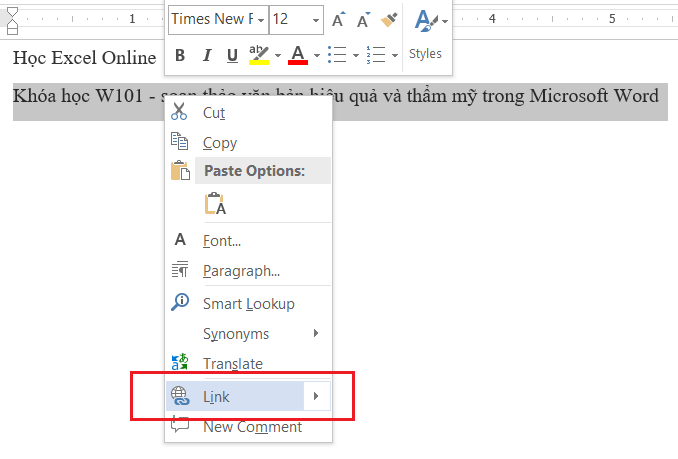Click the yellow text highlight color button
Viewport: 678px width, 459px height.
pyautogui.click(x=259, y=55)
